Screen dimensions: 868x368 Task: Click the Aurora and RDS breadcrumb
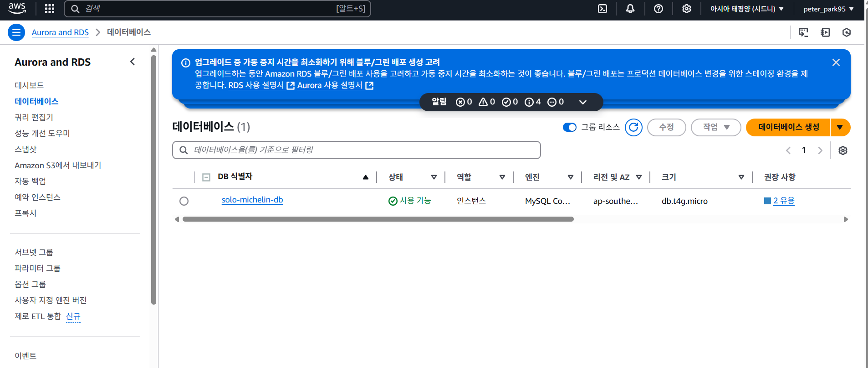tap(60, 32)
